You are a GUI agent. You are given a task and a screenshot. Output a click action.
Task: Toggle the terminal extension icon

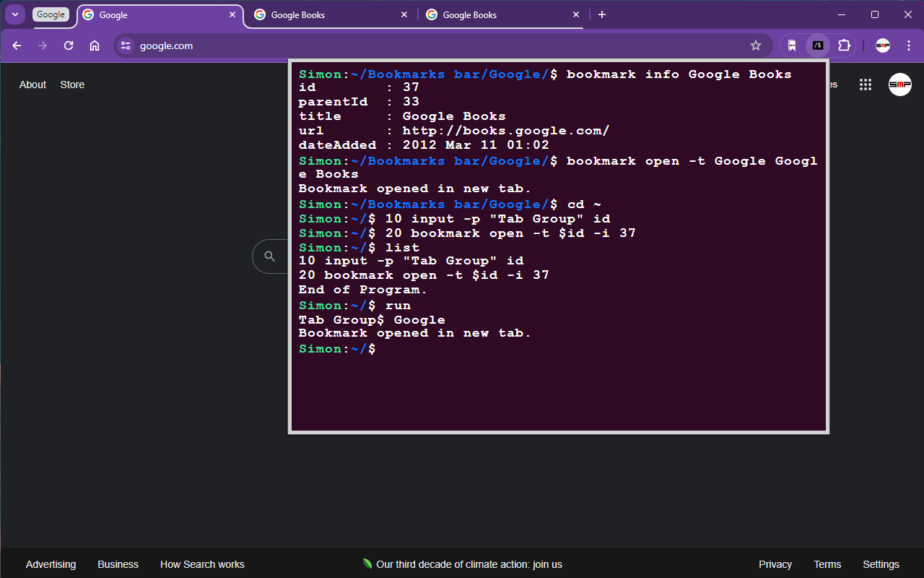pyautogui.click(x=818, y=46)
